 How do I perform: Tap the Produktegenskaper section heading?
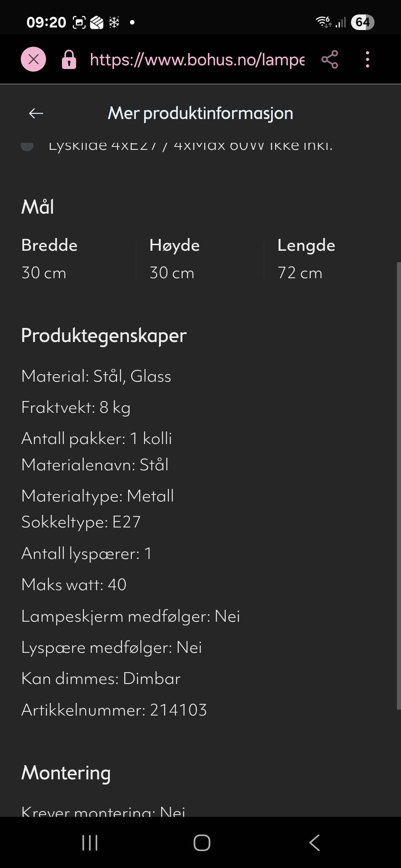tap(104, 336)
